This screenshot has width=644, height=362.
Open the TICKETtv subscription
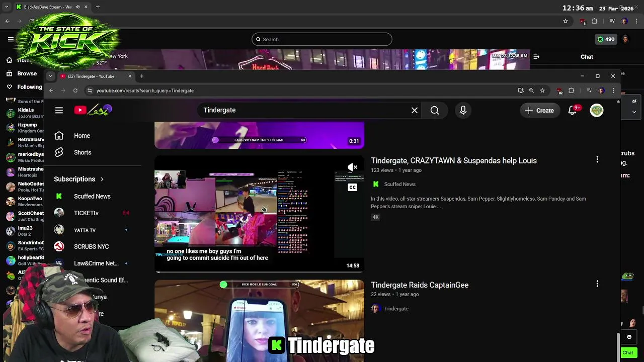point(86,213)
